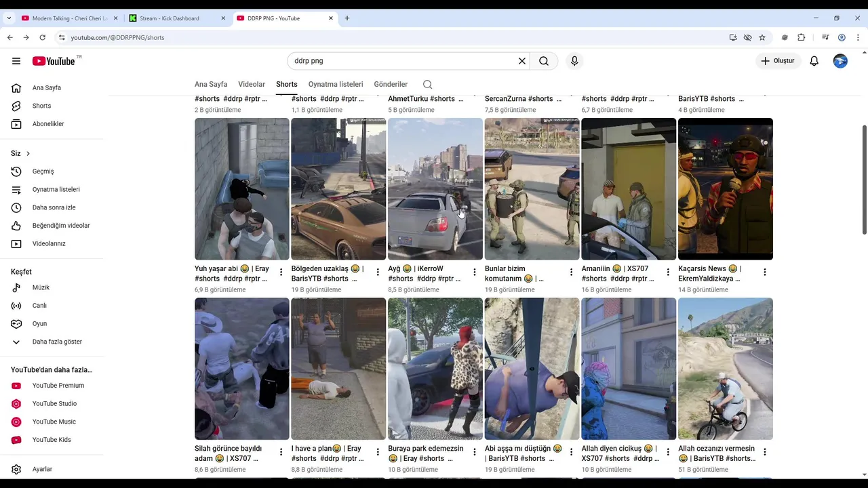Open options for Amaniiin XS707 short
This screenshot has height=488, width=868.
coord(668,272)
